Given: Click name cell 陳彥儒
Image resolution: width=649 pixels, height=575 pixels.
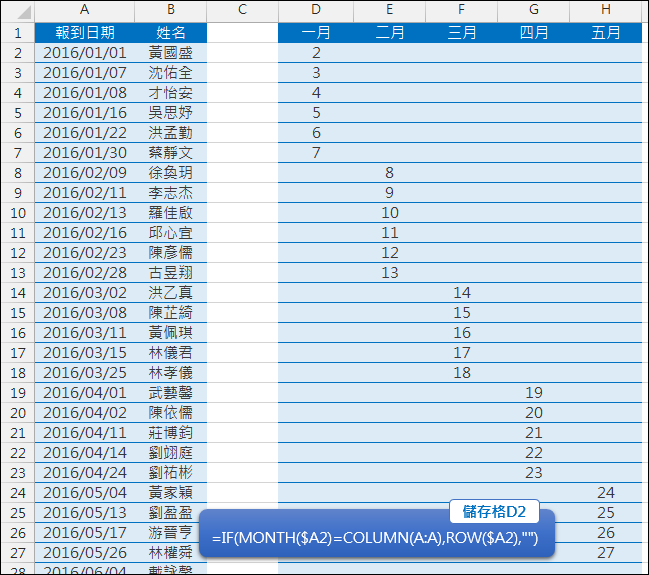Looking at the screenshot, I should pos(171,253).
